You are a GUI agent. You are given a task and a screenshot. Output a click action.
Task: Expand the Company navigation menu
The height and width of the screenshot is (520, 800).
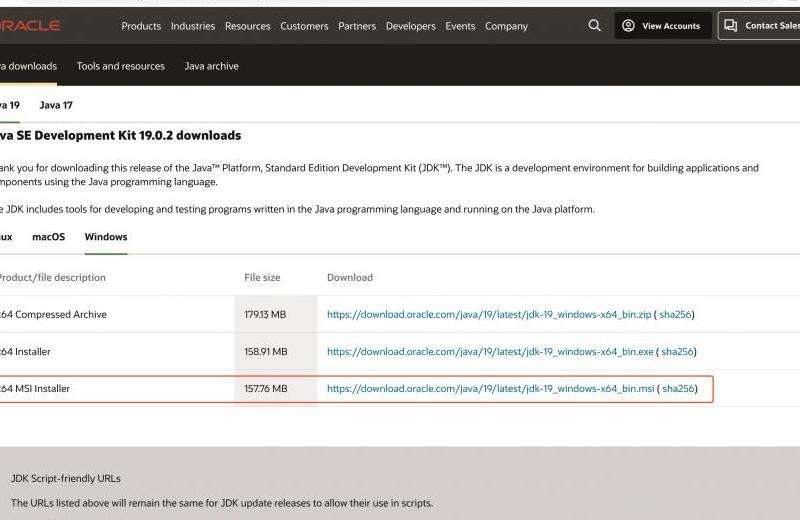(506, 26)
